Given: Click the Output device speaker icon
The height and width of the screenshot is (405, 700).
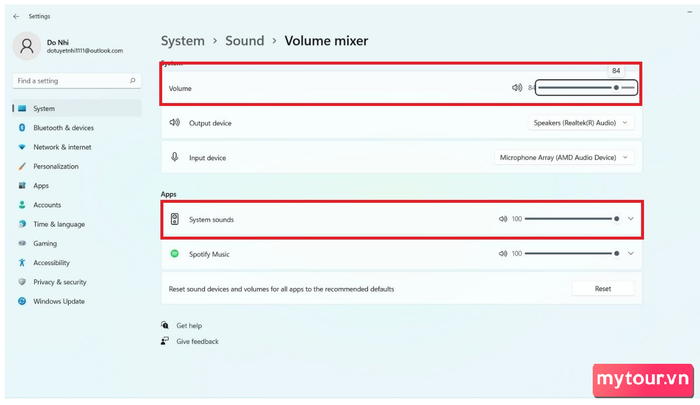Looking at the screenshot, I should 175,122.
